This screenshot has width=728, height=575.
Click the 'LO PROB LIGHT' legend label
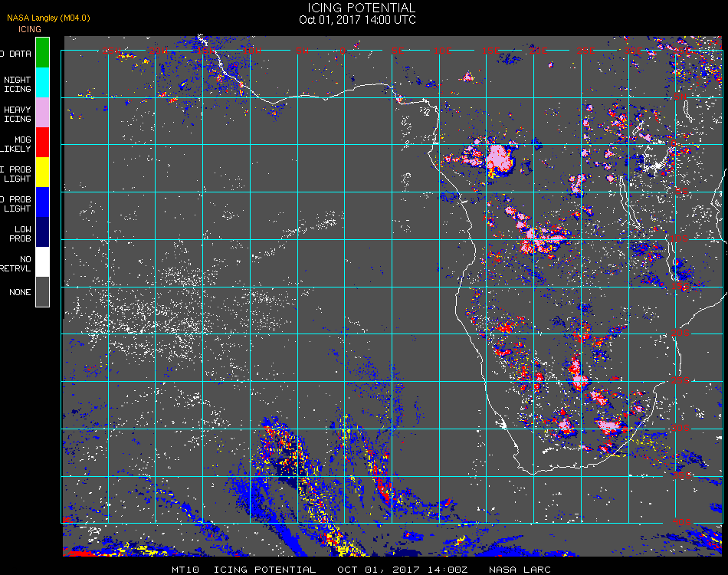(x=16, y=204)
